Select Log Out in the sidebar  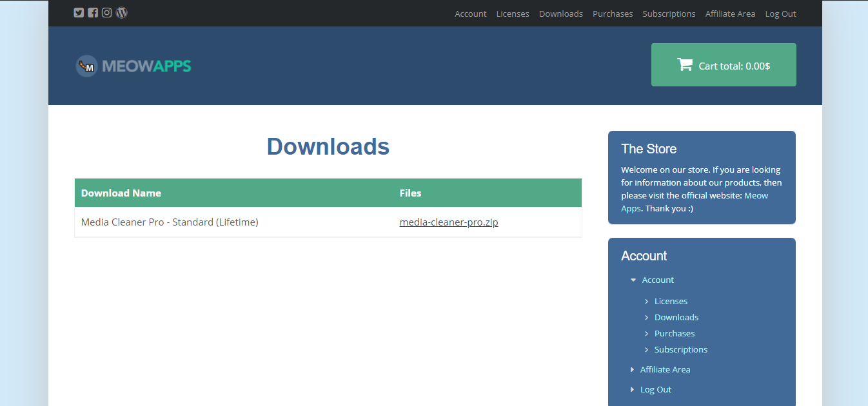click(656, 389)
